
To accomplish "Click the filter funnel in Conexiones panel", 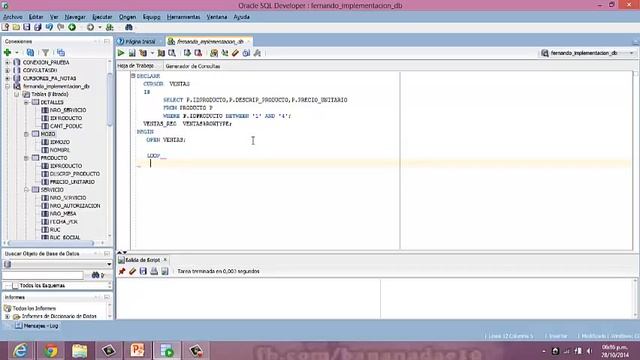I will 45,52.
